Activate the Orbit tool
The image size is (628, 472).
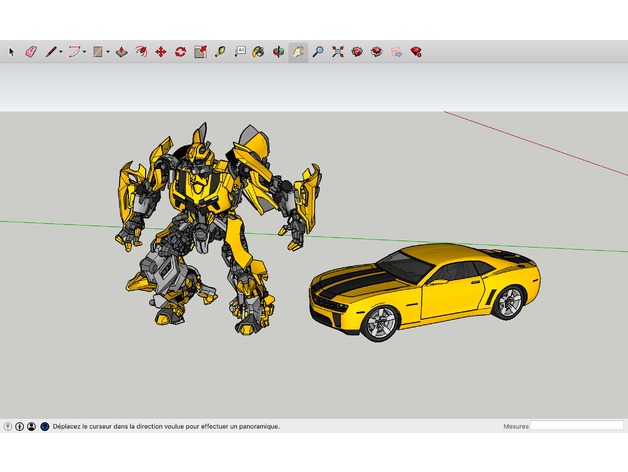coord(278,52)
